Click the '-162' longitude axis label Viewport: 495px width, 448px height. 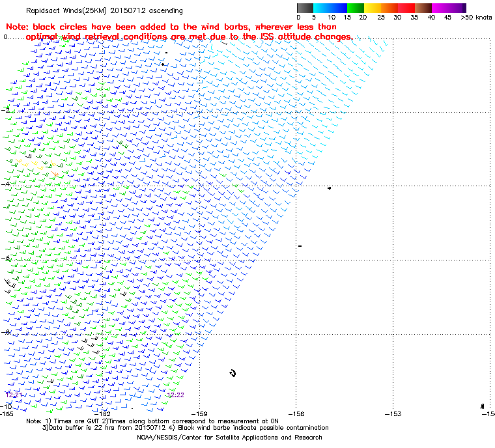(102, 414)
